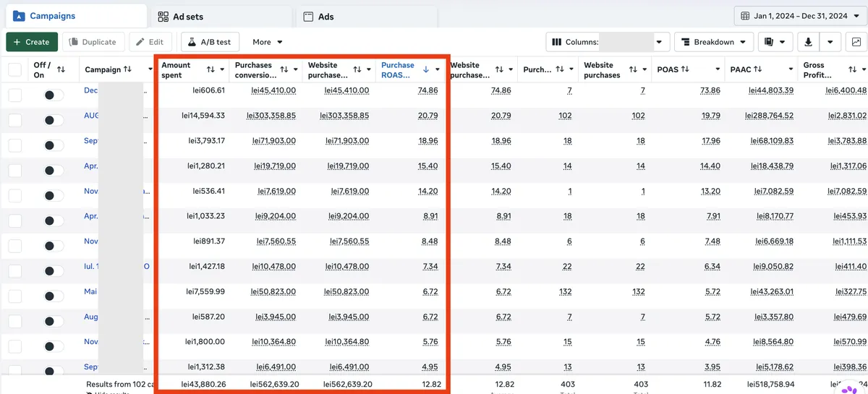The image size is (868, 394).
Task: Open the charts view icon
Action: 856,42
